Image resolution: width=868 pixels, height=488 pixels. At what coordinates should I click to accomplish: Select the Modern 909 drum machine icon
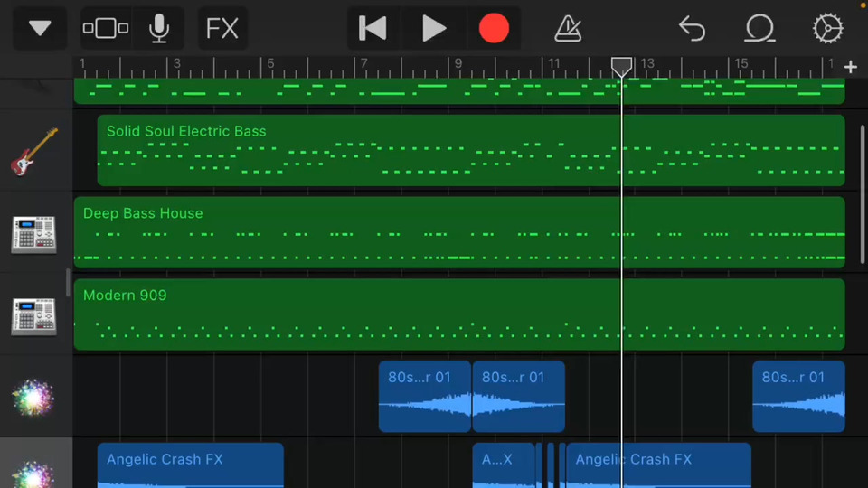point(33,316)
